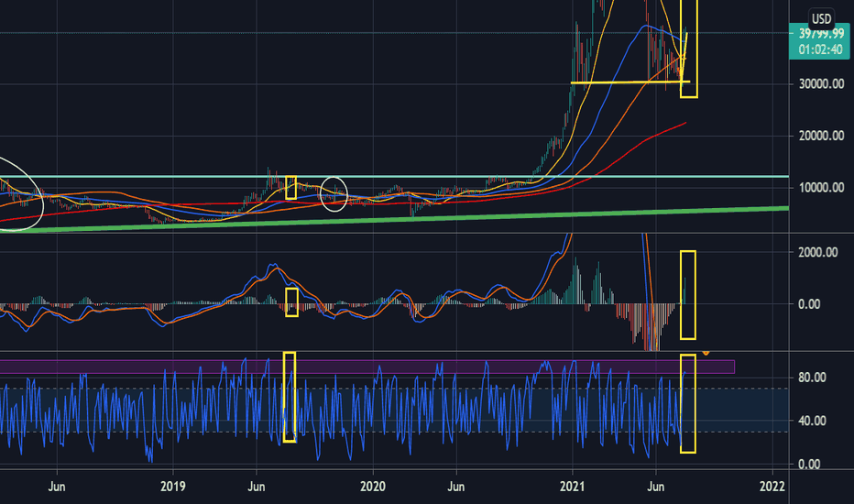Image resolution: width=854 pixels, height=504 pixels.
Task: Click the 2019 label on time axis
Action: coord(173,486)
